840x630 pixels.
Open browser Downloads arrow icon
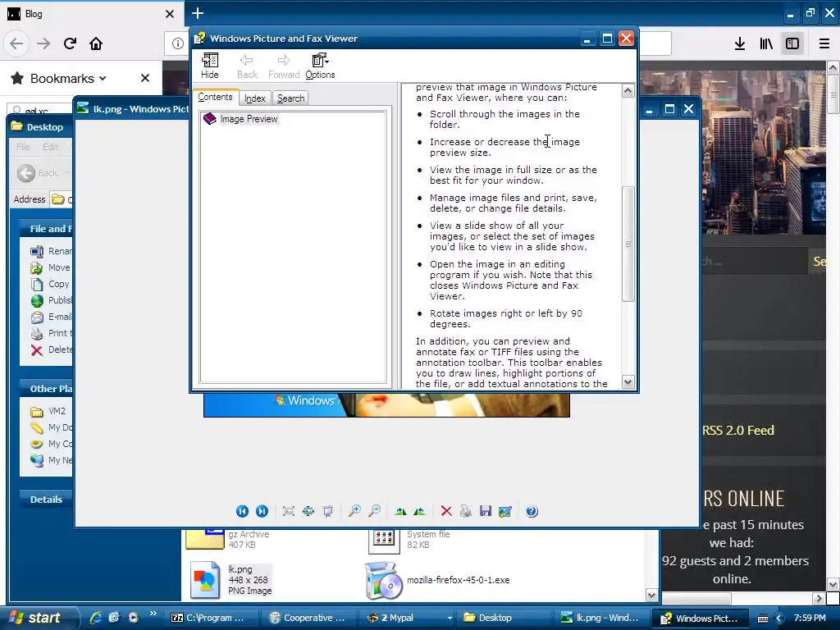tap(740, 43)
